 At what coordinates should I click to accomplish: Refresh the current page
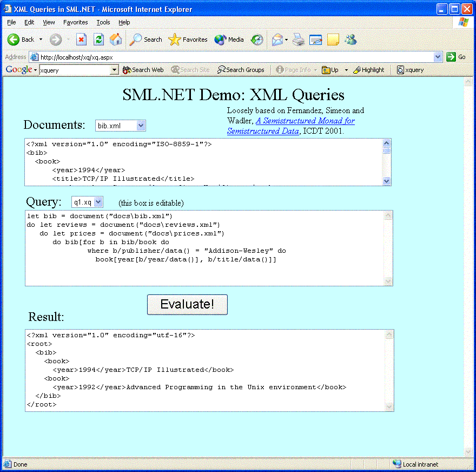pyautogui.click(x=98, y=40)
